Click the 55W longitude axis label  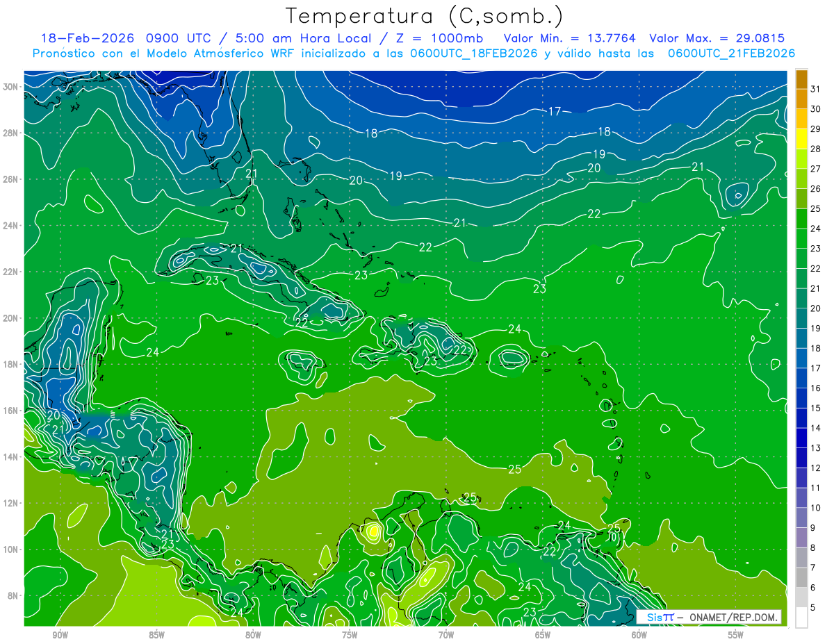pyautogui.click(x=736, y=635)
